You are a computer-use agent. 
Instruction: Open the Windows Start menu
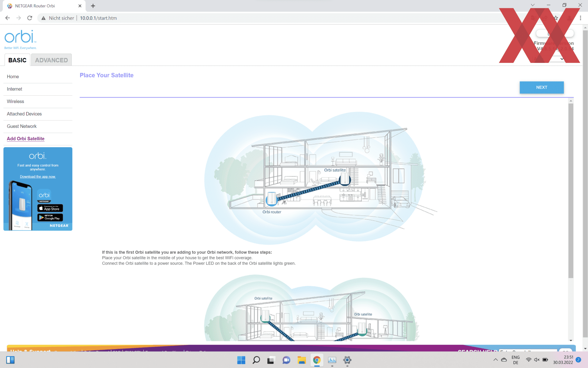241,360
